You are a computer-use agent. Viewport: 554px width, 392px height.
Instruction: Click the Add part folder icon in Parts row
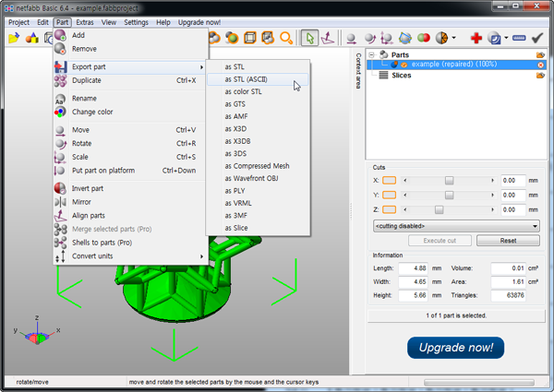pos(540,55)
